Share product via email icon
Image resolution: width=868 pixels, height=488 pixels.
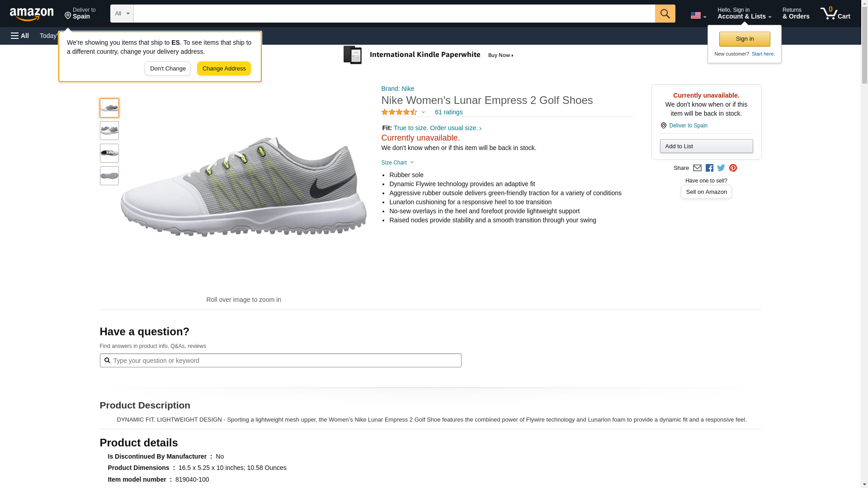pyautogui.click(x=697, y=168)
